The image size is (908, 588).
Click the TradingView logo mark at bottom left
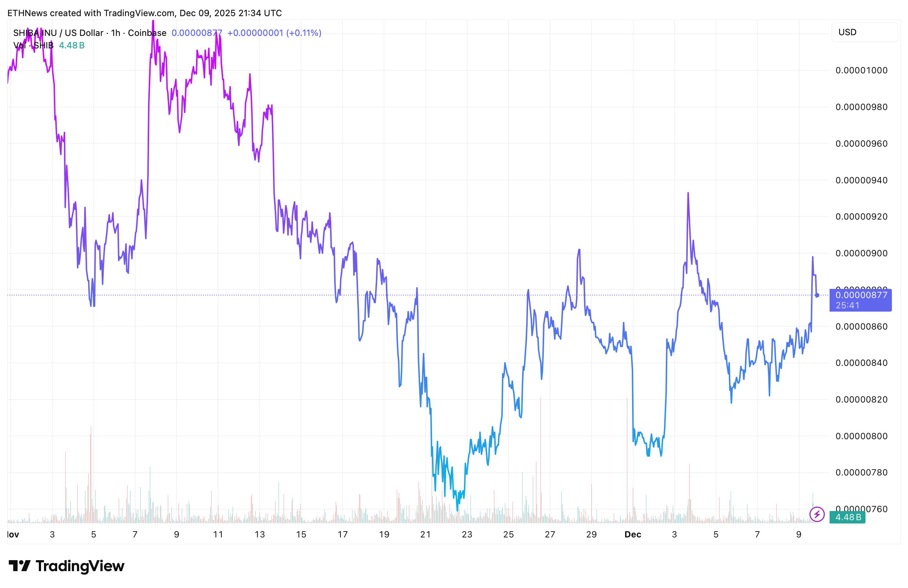[x=19, y=566]
